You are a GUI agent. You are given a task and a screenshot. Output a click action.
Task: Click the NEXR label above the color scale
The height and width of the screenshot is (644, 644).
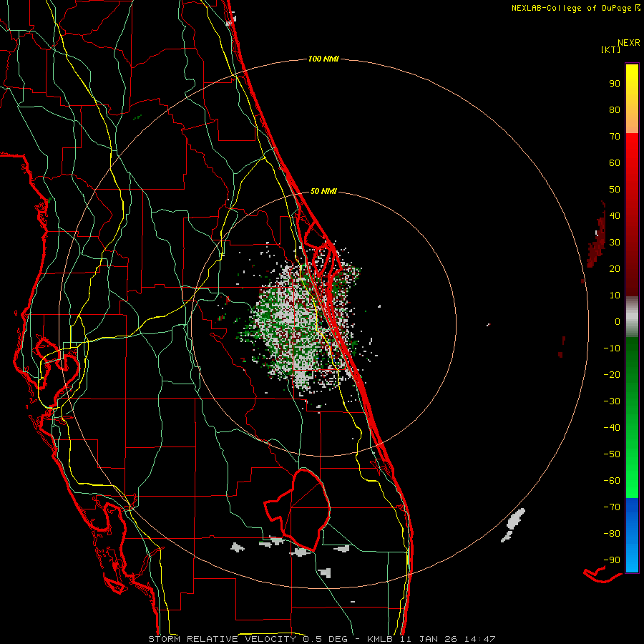coord(629,43)
